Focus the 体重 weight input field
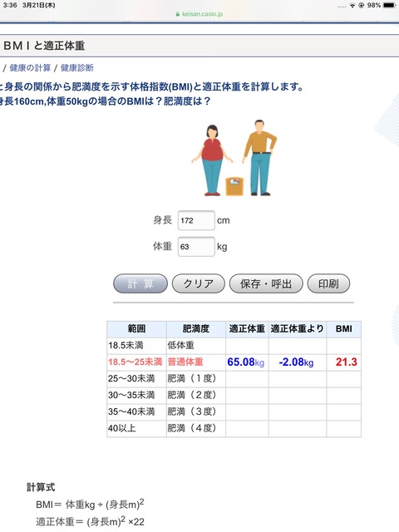Image resolution: width=399 pixels, height=532 pixels. pos(196,247)
